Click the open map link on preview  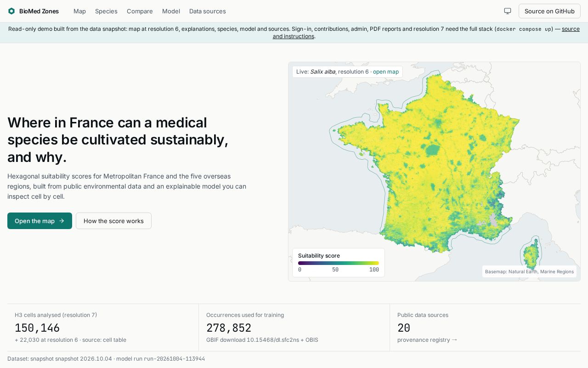point(386,72)
